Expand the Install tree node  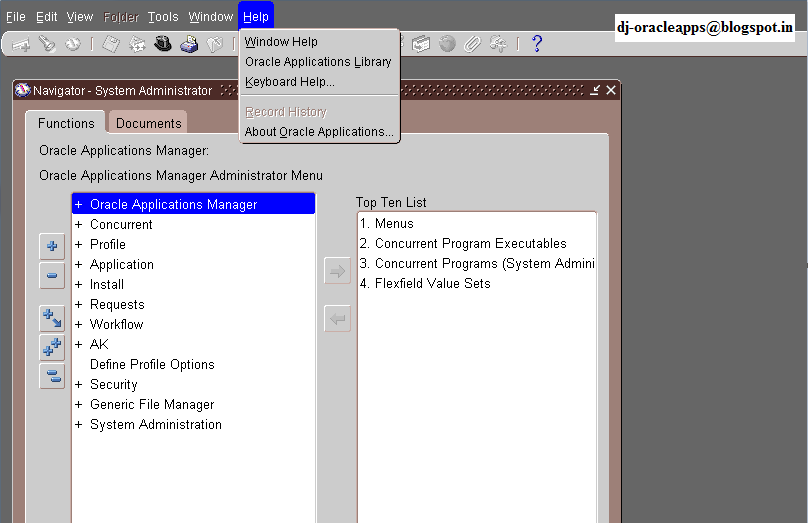point(78,284)
